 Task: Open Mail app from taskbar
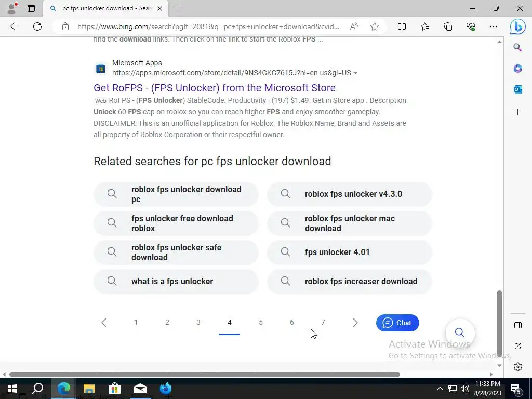pyautogui.click(x=140, y=389)
